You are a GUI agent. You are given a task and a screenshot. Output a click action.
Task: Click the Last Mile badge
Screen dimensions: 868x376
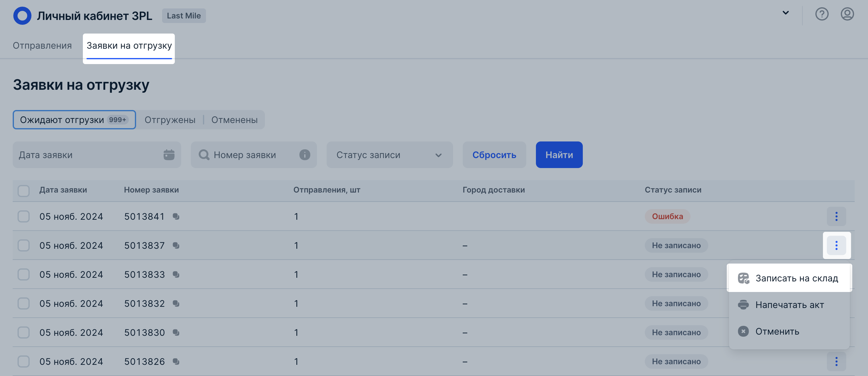coord(184,16)
